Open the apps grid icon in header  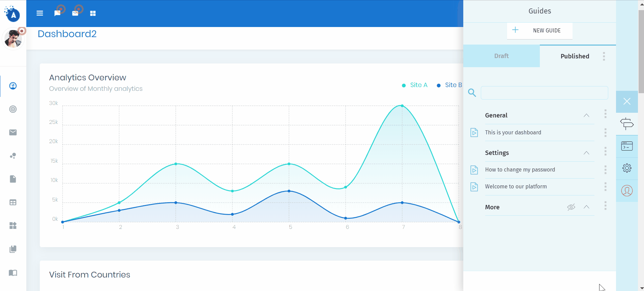(93, 13)
